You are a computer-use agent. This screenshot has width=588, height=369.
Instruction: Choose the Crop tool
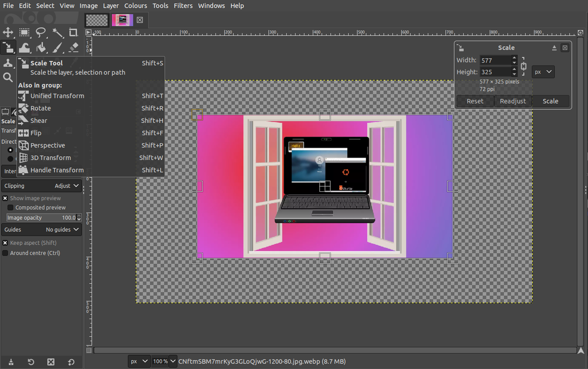73,32
